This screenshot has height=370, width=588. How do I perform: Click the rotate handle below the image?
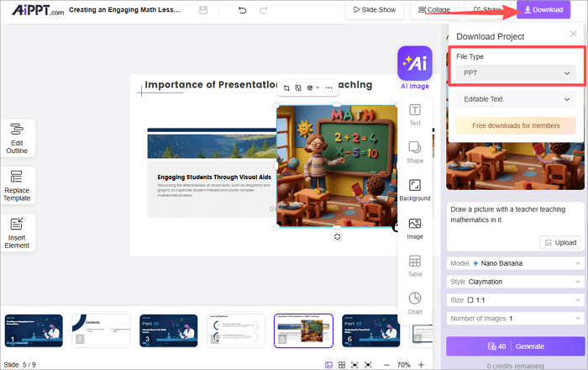tap(337, 237)
